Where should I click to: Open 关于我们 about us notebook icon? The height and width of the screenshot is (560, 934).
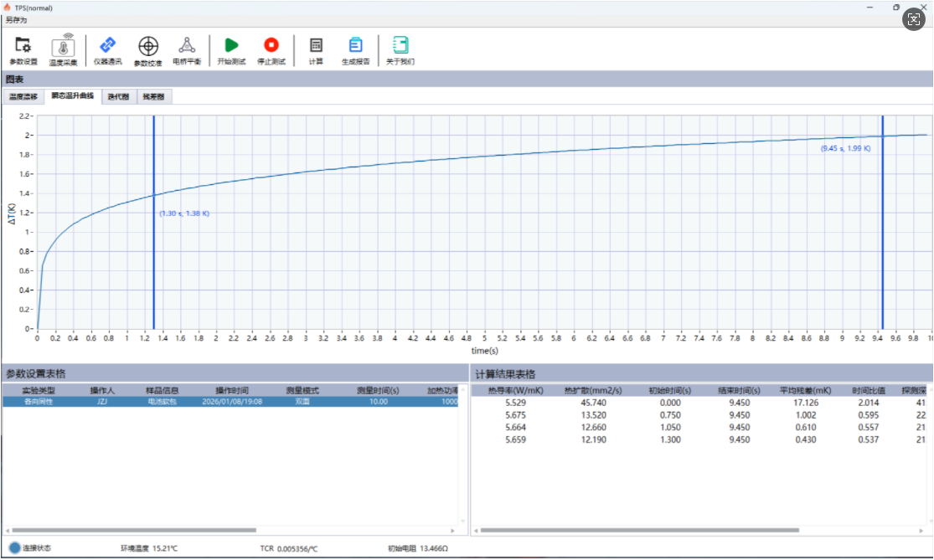point(400,47)
